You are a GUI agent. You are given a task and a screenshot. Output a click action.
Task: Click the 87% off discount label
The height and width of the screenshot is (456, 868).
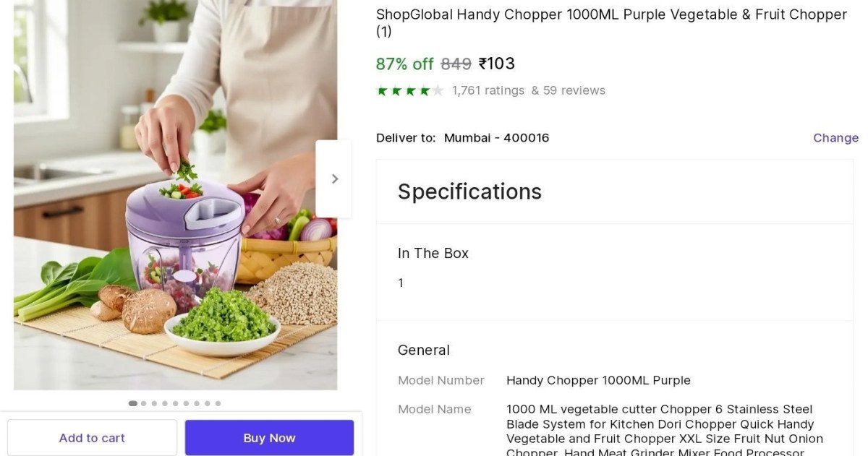pyautogui.click(x=404, y=64)
